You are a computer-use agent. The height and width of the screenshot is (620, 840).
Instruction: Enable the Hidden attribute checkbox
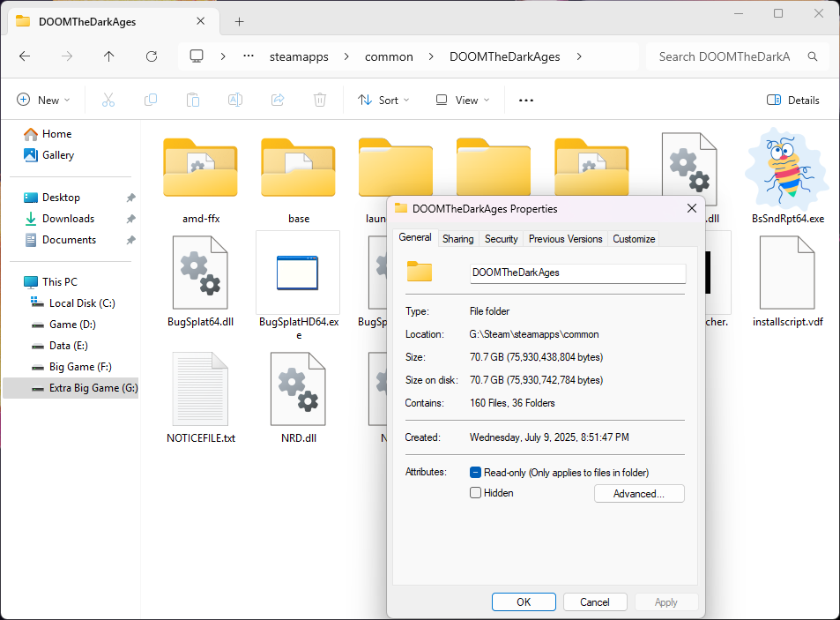point(476,493)
